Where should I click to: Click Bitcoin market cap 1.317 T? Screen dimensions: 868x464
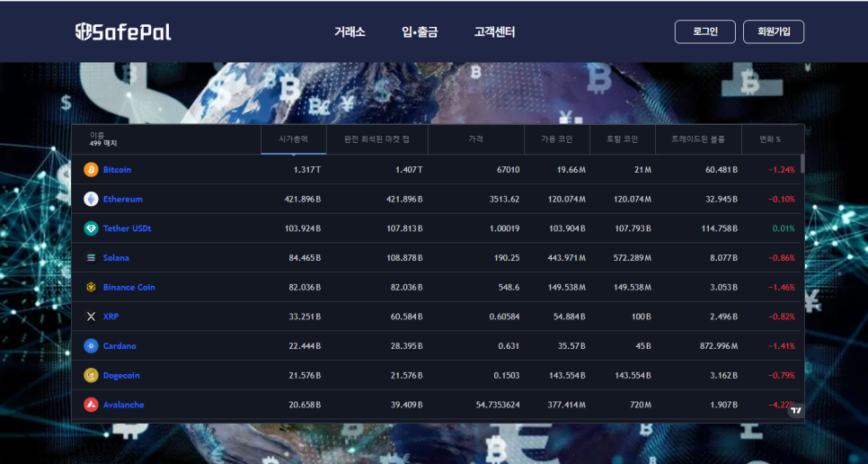(307, 169)
